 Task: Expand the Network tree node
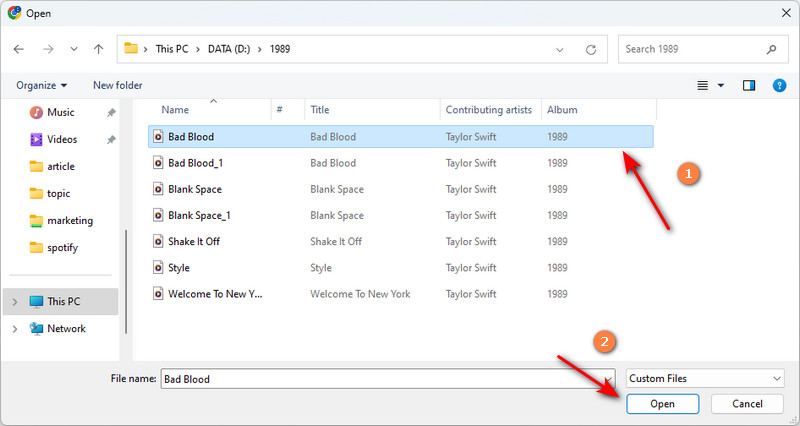[x=15, y=329]
